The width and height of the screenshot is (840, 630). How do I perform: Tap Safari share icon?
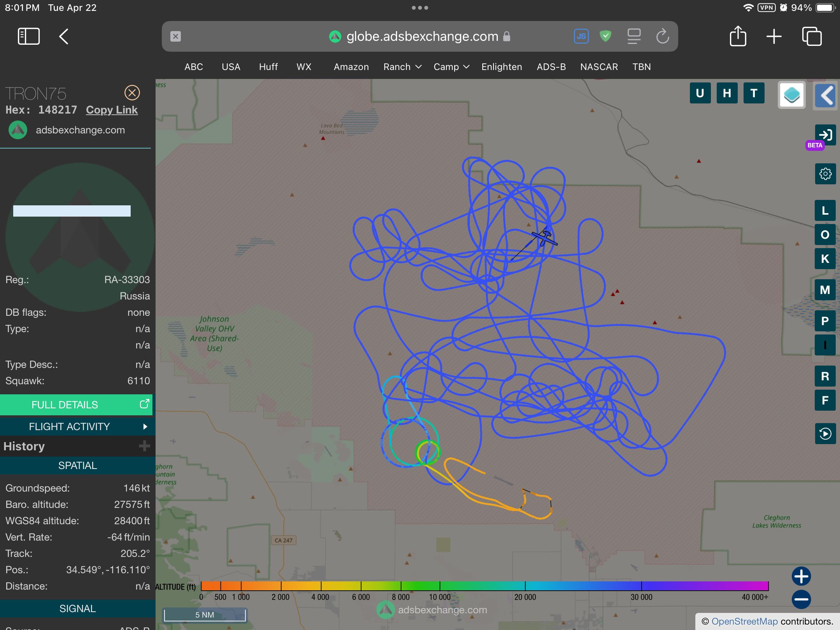[x=738, y=37]
